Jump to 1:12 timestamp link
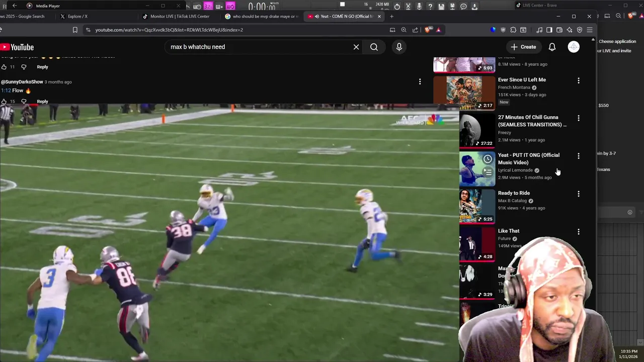Screen dimensions: 644x362 click(x=6, y=90)
